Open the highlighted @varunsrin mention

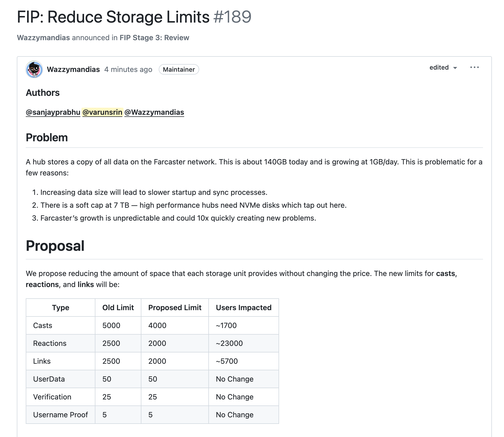102,112
